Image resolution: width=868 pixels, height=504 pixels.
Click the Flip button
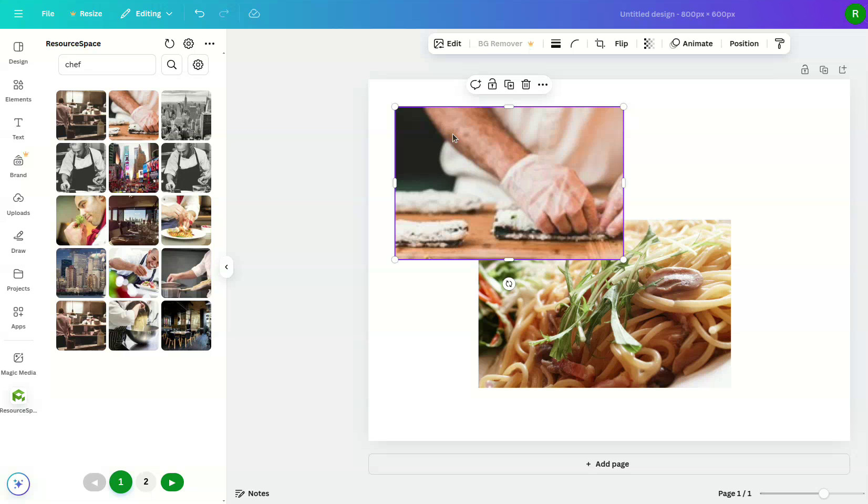(x=622, y=44)
